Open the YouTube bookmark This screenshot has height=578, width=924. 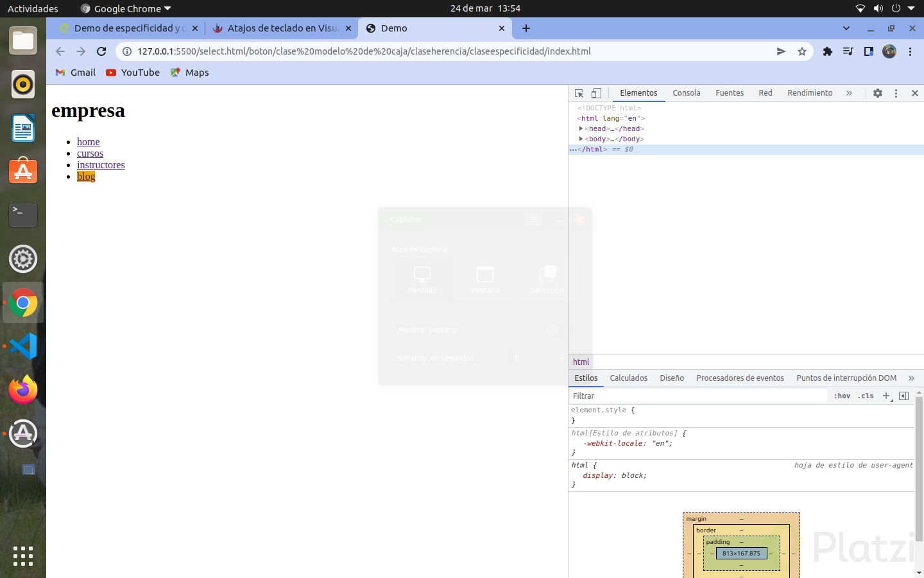pos(133,73)
